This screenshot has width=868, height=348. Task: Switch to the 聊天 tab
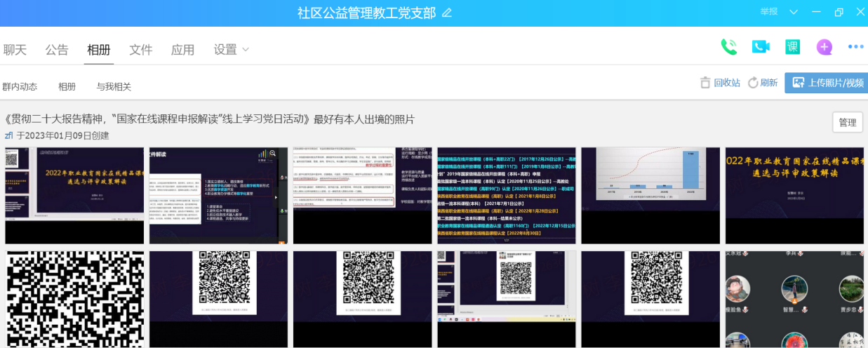[x=15, y=49]
